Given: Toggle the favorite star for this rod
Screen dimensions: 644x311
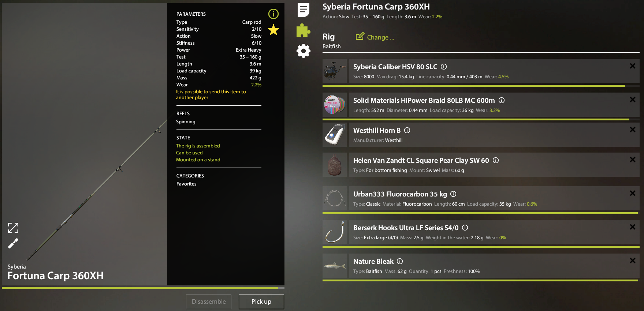Looking at the screenshot, I should click(273, 30).
